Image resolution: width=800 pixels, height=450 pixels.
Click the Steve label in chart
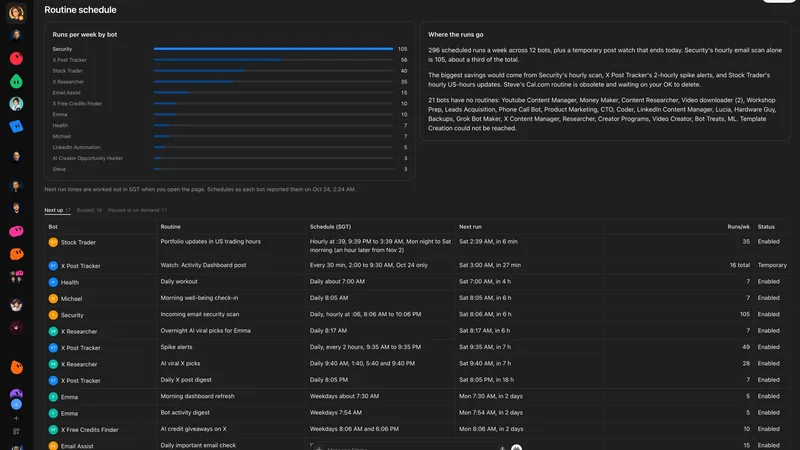coord(59,169)
